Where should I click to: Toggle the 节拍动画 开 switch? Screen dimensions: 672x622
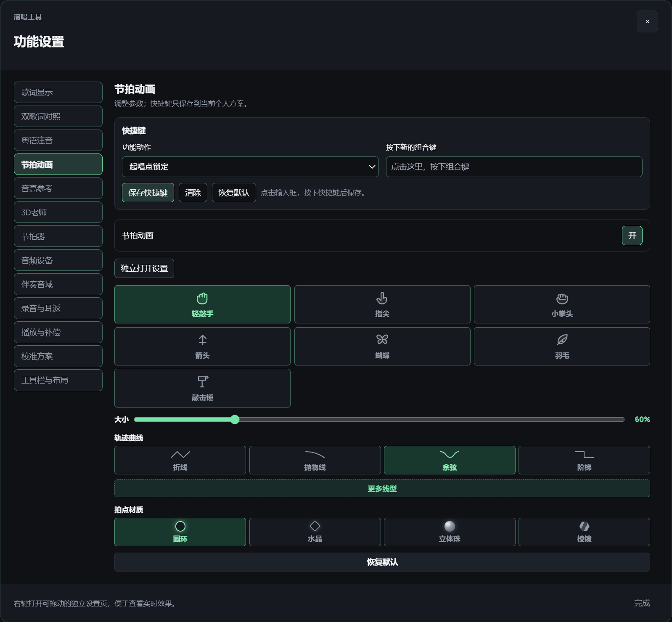tap(632, 236)
